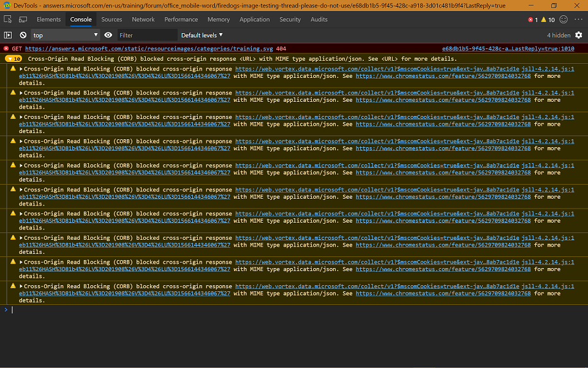Expand the third CORB warning message
Viewport: 588px width, 368px height.
(21, 117)
